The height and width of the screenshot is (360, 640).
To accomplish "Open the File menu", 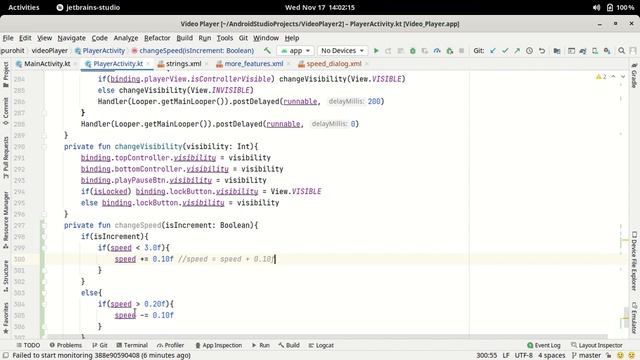I will [8, 38].
